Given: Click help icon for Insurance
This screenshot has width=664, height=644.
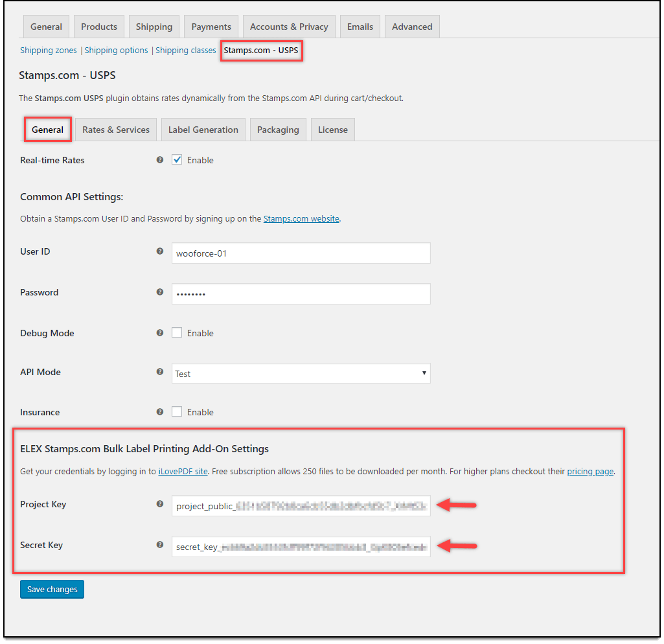Looking at the screenshot, I should (159, 412).
